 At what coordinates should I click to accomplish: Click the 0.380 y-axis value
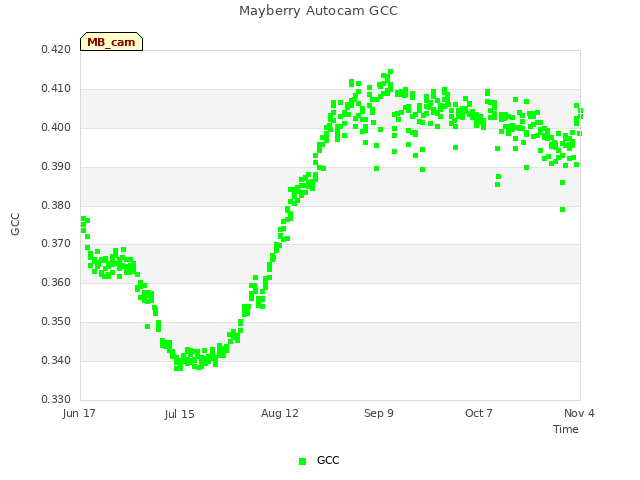[x=56, y=205]
